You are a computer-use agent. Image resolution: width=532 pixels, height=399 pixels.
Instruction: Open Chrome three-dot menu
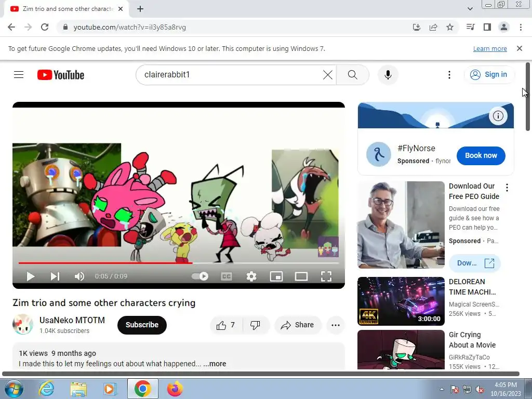click(x=521, y=27)
